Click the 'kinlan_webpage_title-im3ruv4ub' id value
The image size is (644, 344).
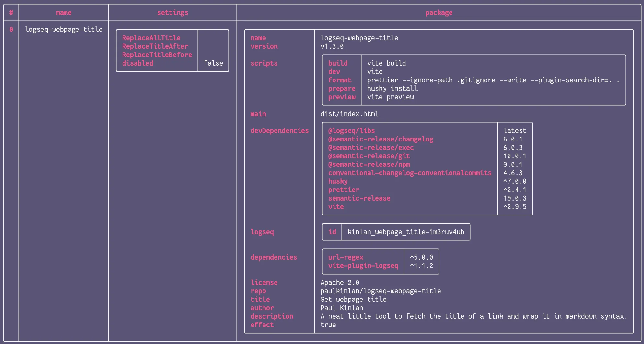tap(406, 232)
